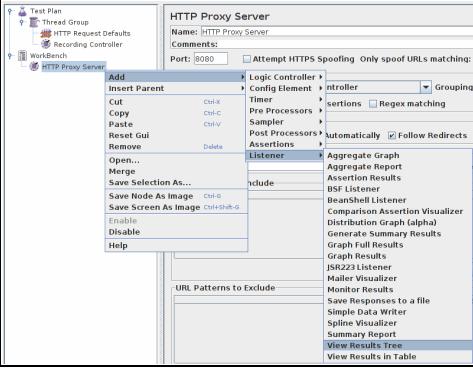Click the Comments input field
Screen dimensions: 473x369
[x=345, y=44]
